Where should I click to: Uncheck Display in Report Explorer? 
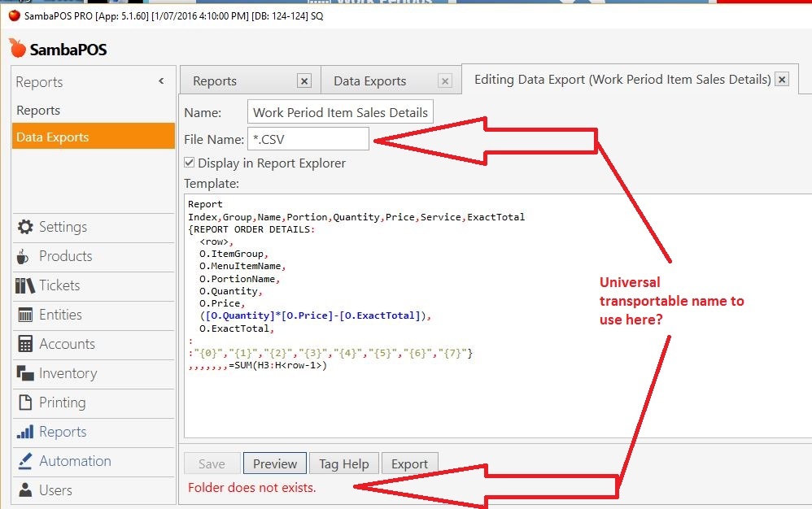coord(189,163)
